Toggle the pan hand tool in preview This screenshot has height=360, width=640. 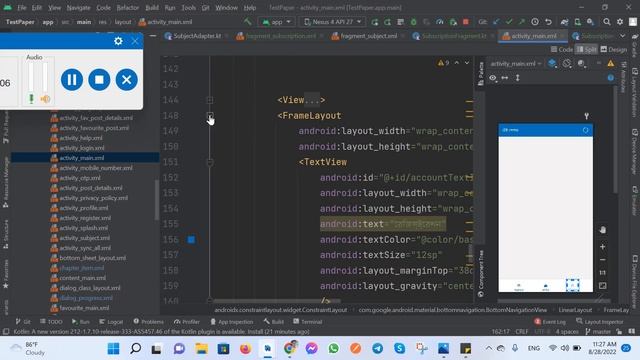pos(602,230)
